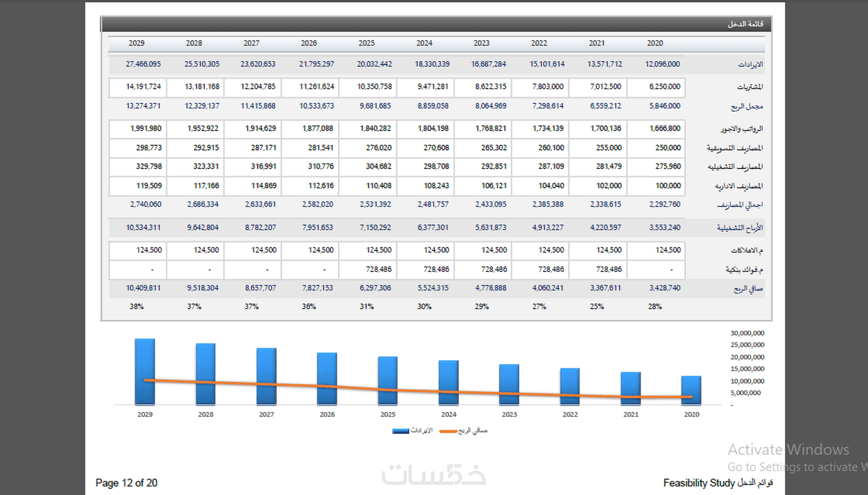Screen dimensions: 868x495
Task: Select total expenses value 2,740,060
Action: coord(146,205)
